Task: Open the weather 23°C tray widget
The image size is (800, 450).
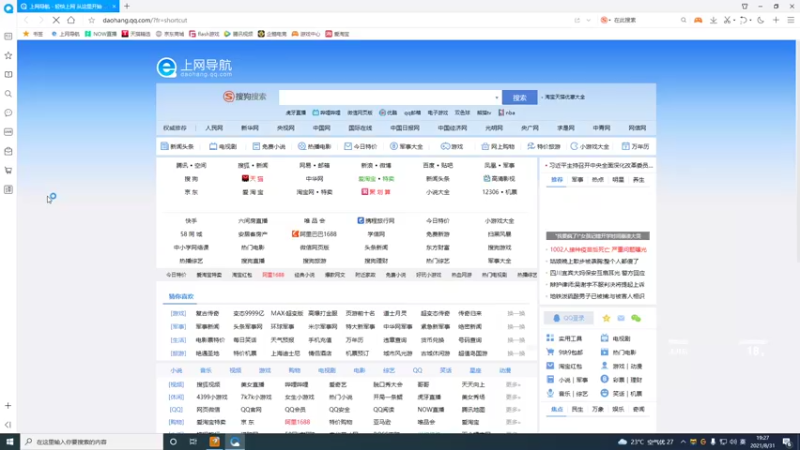Action: (646, 442)
